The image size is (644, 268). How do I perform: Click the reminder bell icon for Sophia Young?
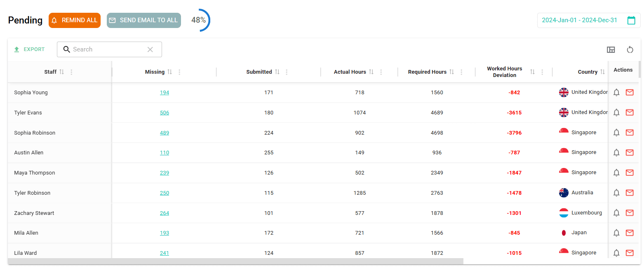point(616,92)
